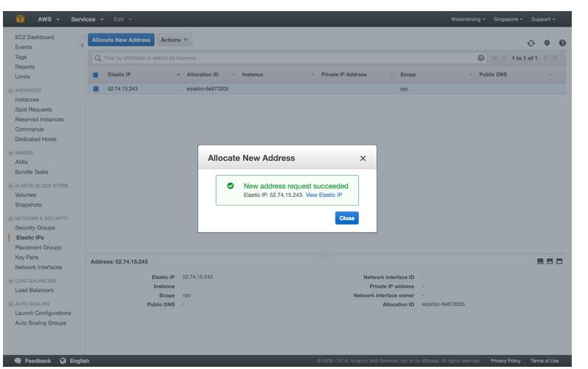
Task: Select Elastic IPs in sidebar
Action: coord(30,238)
